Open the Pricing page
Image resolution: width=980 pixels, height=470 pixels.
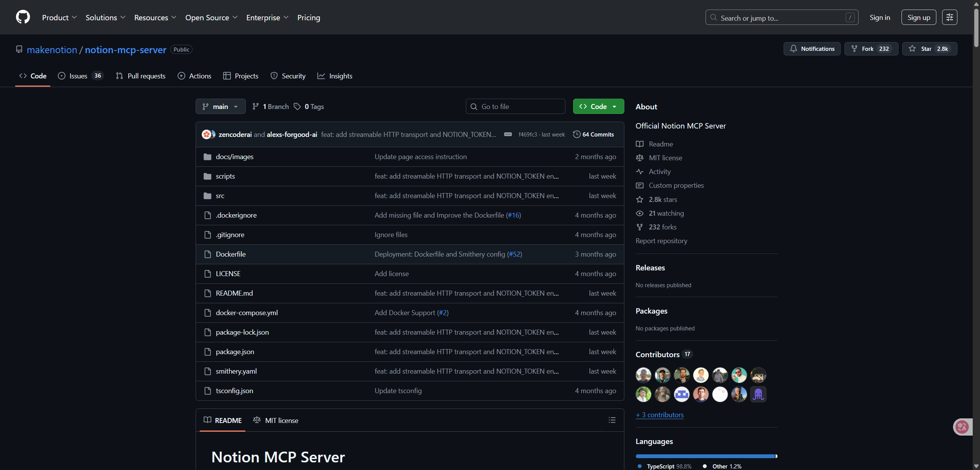309,17
